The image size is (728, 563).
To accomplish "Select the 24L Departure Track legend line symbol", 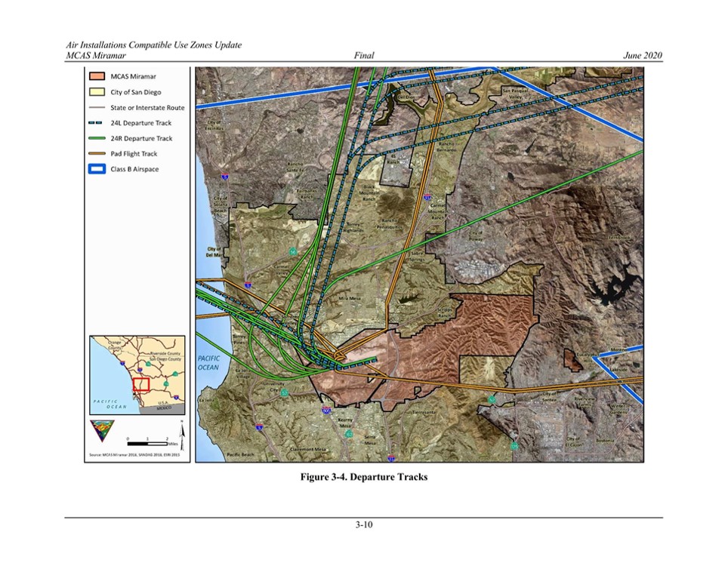I will [97, 123].
